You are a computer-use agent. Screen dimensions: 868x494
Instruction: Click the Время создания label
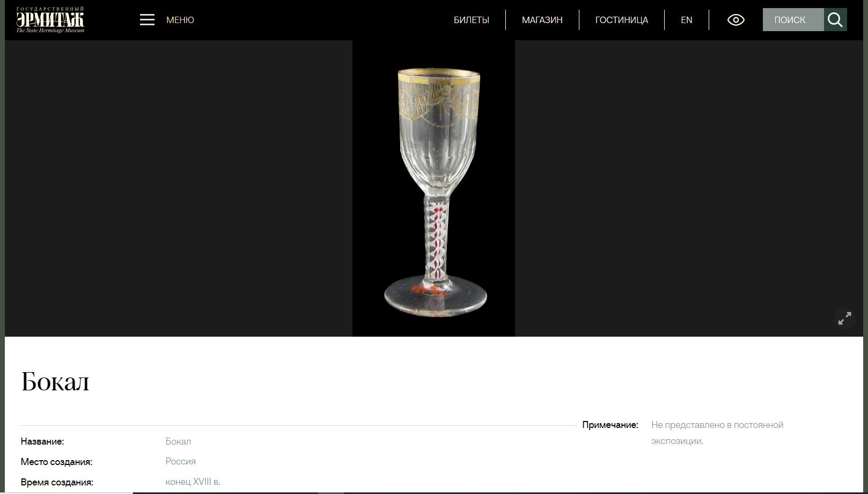tap(57, 482)
